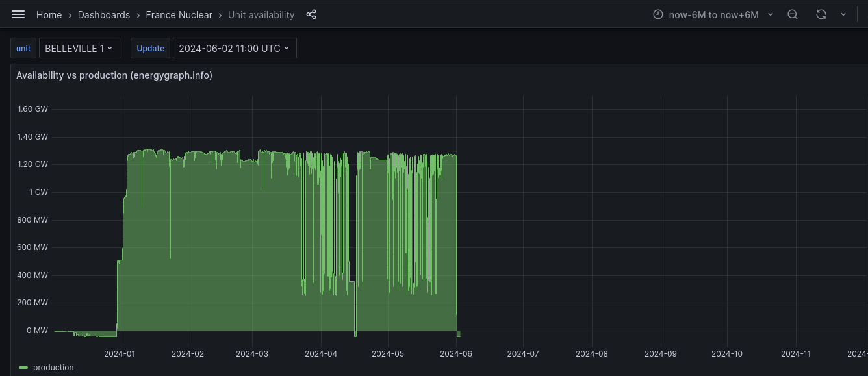This screenshot has width=868, height=376.
Task: Click the share dashboard icon
Action: (x=311, y=14)
